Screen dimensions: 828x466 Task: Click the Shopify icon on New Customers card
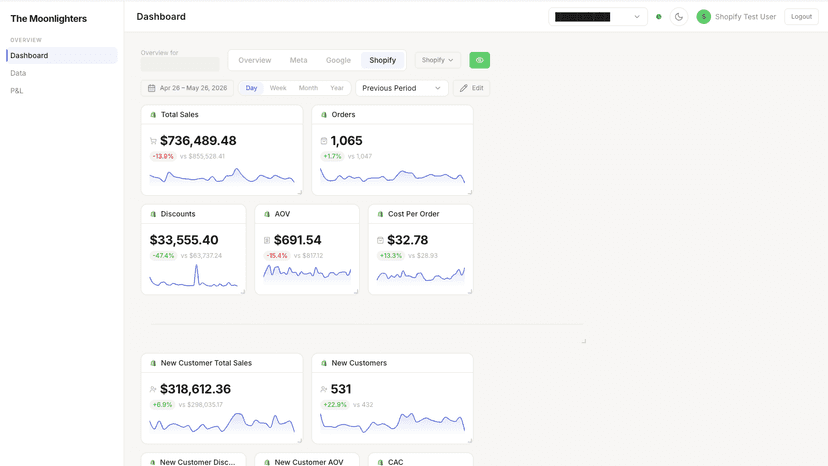[324, 363]
